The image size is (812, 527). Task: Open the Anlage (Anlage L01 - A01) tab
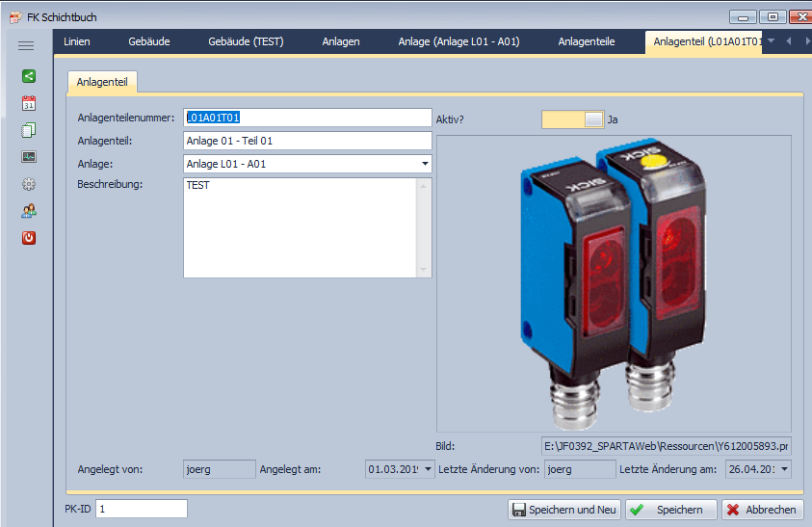coord(458,41)
